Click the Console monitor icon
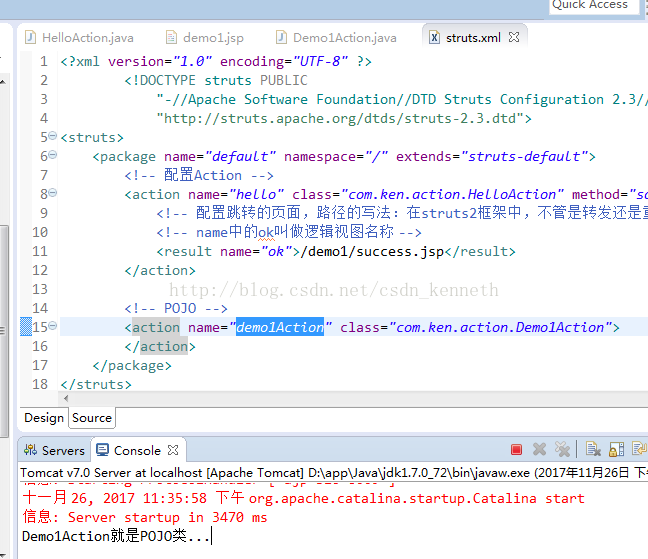Image resolution: width=648 pixels, height=559 pixels. pyautogui.click(x=102, y=450)
